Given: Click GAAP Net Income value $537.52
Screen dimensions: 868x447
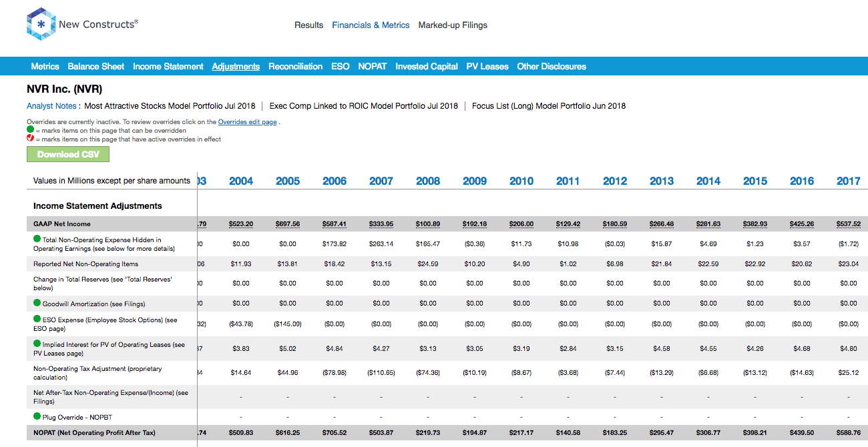Looking at the screenshot, I should (x=849, y=224).
